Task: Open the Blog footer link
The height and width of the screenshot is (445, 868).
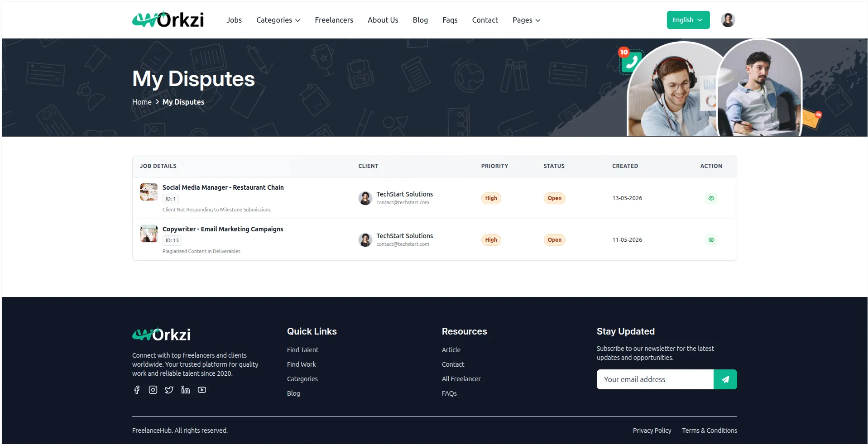Action: click(293, 393)
